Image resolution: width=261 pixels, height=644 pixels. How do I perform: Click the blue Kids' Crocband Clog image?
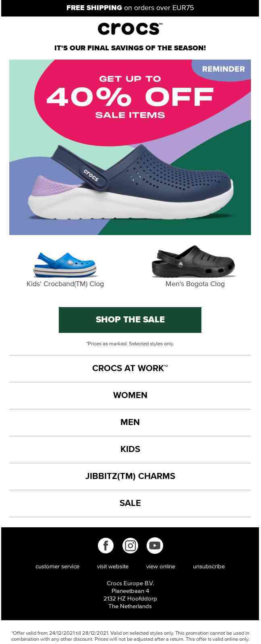click(65, 264)
